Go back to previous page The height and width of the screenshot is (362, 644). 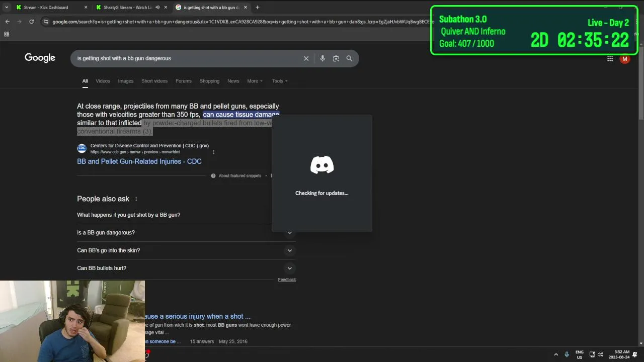pos(7,22)
